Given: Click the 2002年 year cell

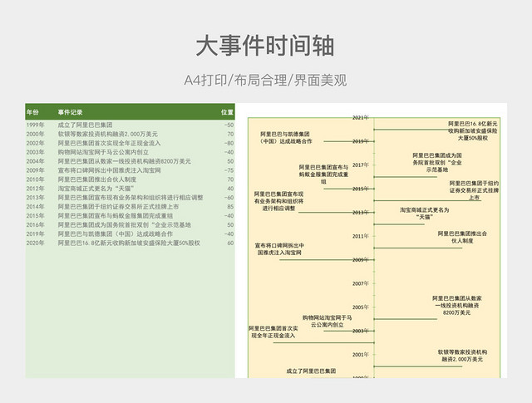Looking at the screenshot, I should 35,143.
